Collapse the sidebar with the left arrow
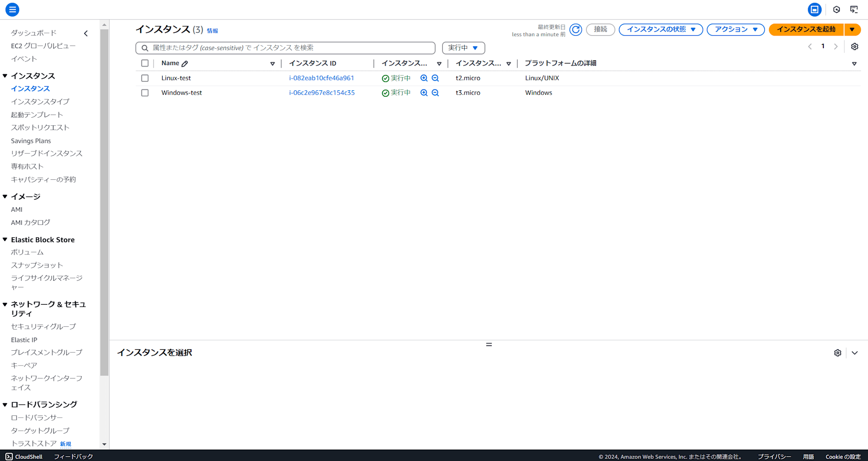The height and width of the screenshot is (461, 868). pos(86,33)
